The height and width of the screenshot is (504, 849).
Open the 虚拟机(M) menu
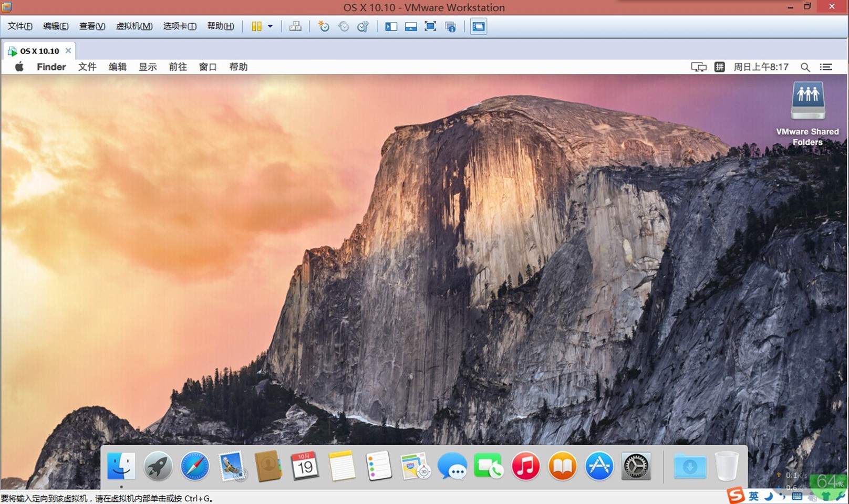(134, 26)
